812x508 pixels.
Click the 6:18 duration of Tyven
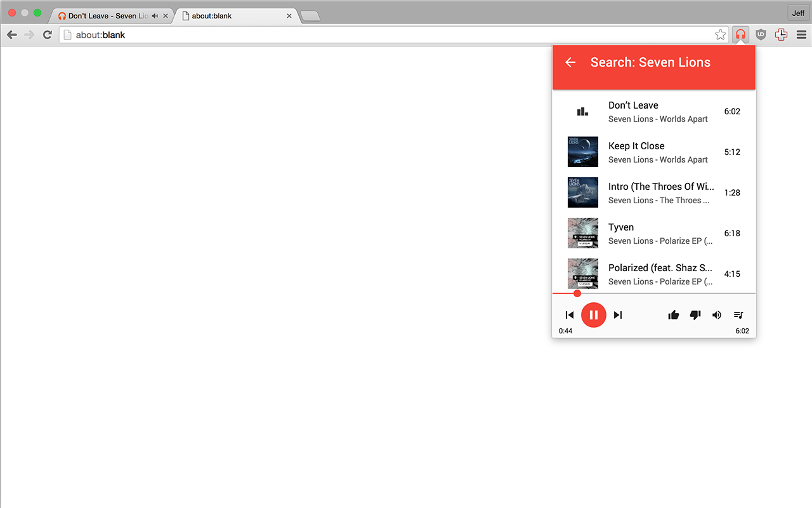pos(732,233)
